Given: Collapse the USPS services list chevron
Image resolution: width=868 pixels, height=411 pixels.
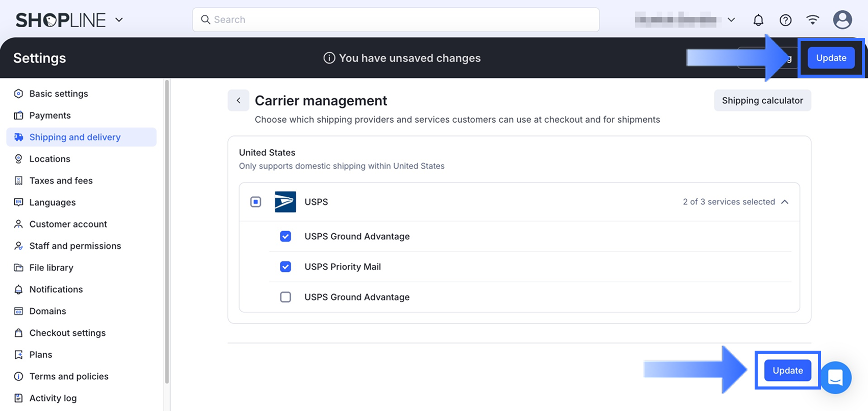Looking at the screenshot, I should pos(785,202).
